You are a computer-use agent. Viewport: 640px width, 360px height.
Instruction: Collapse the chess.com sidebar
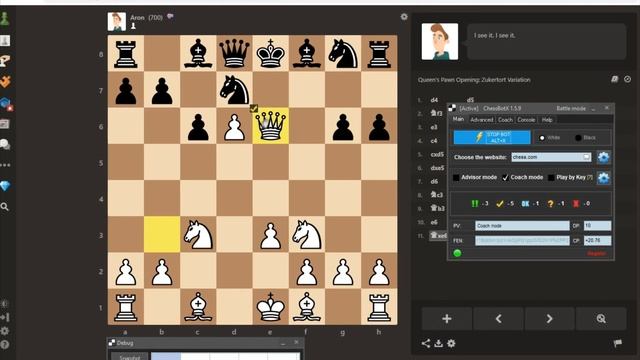[4, 317]
